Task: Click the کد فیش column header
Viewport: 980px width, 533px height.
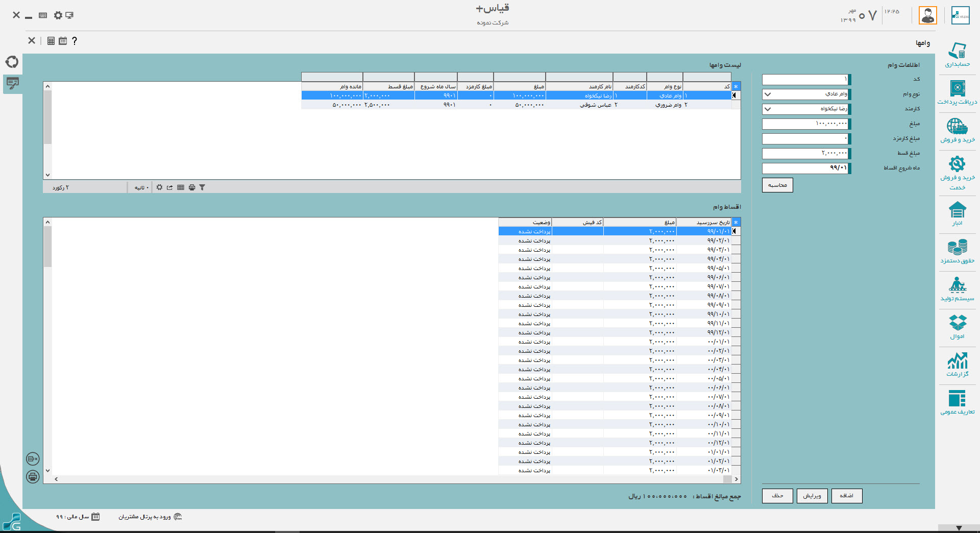Action: pos(578,223)
